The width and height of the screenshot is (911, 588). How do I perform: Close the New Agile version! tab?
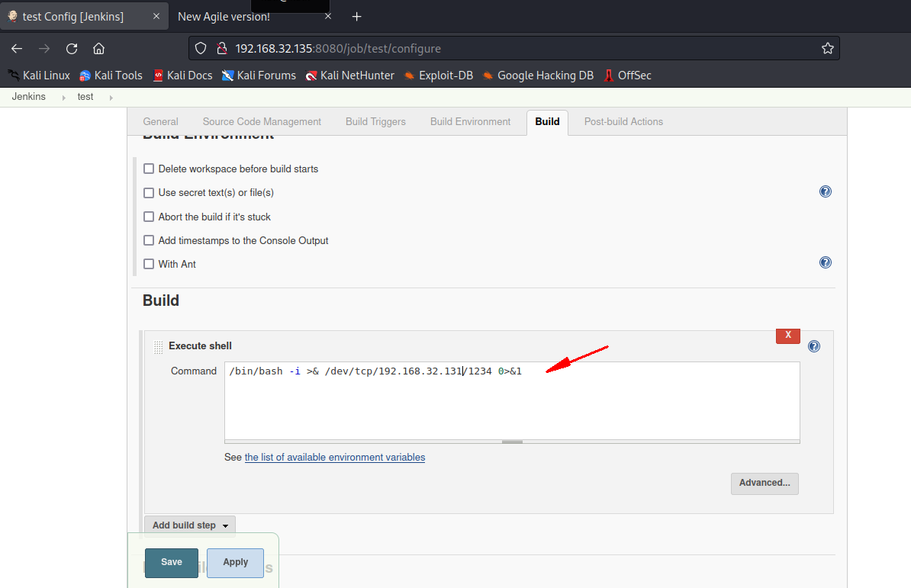click(x=327, y=16)
